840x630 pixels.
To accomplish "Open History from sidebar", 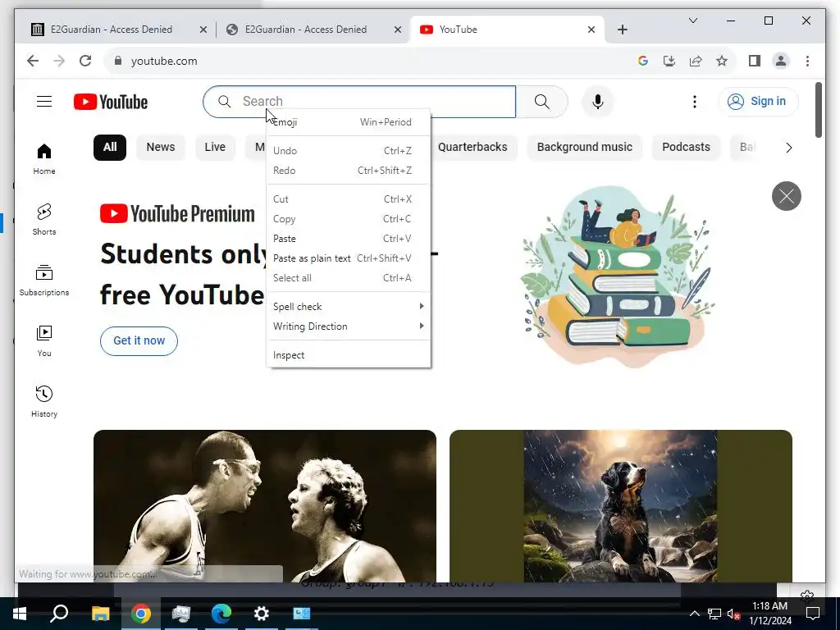I will pyautogui.click(x=44, y=402).
